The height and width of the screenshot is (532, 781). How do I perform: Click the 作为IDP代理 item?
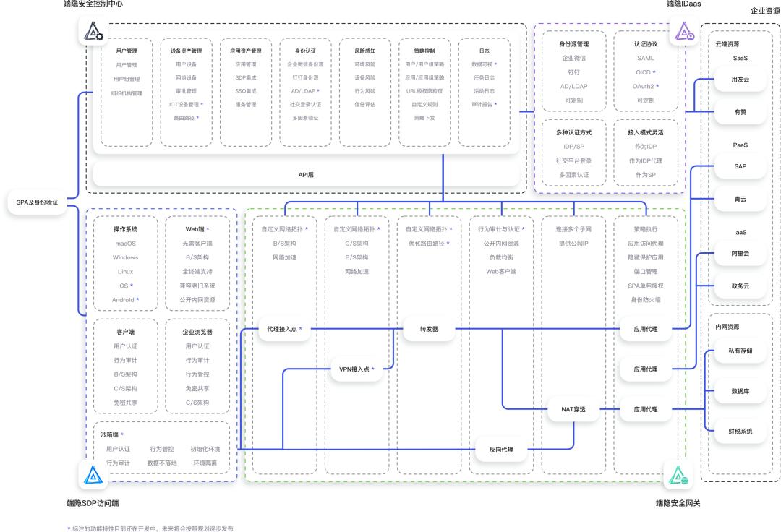point(646,160)
